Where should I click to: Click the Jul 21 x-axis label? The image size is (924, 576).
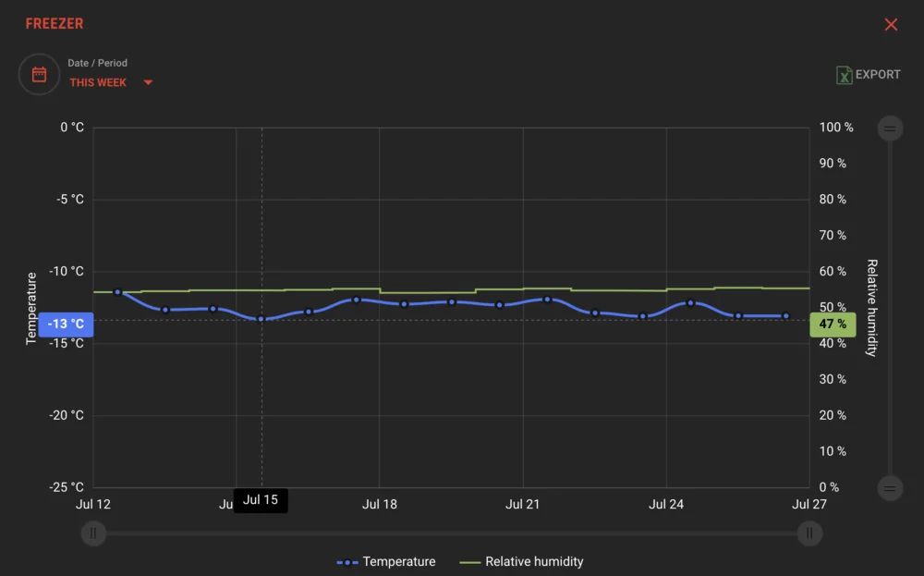[x=523, y=504]
